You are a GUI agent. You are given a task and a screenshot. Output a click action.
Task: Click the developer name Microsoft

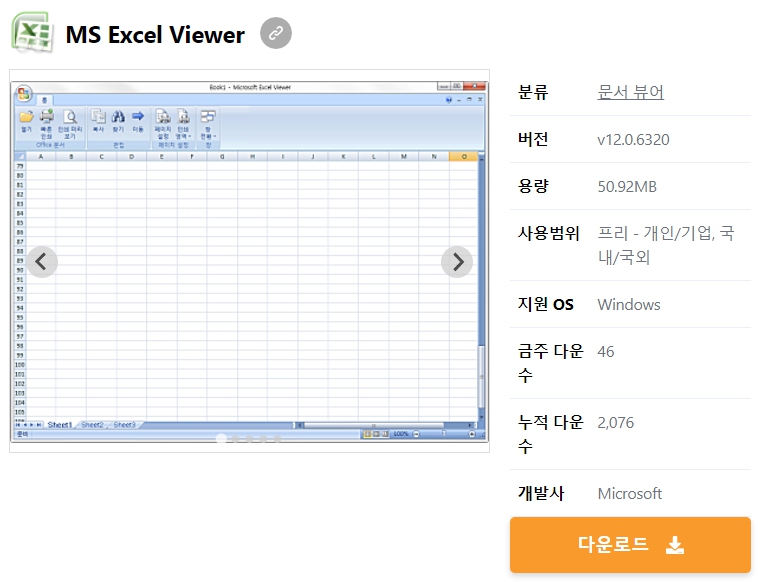(630, 493)
